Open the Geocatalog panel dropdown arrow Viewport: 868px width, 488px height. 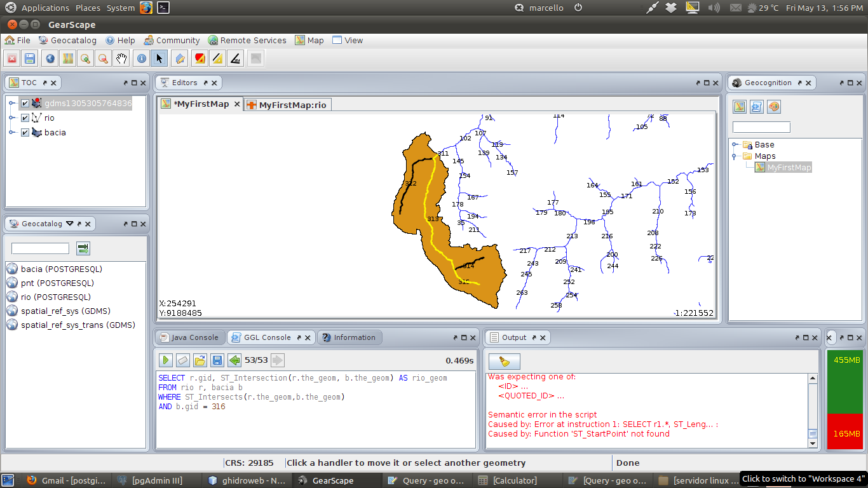click(70, 224)
